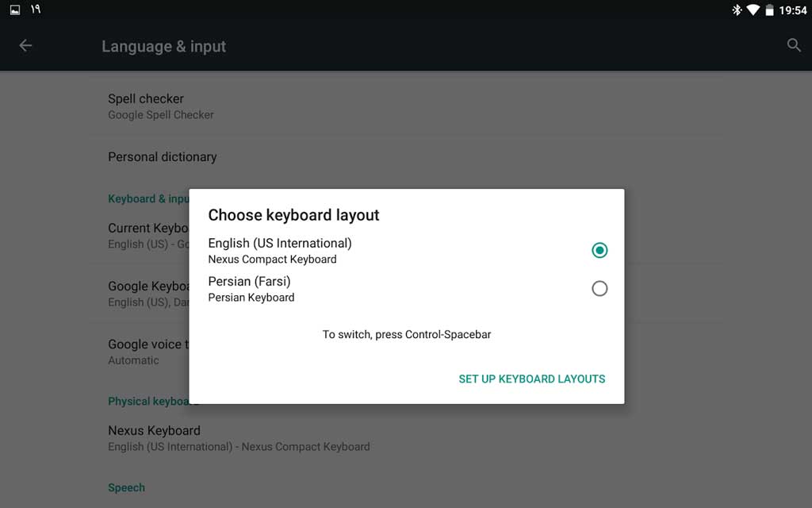Screen dimensions: 812x508
Task: Click SET UP KEYBOARD LAYOUTS
Action: 531,379
